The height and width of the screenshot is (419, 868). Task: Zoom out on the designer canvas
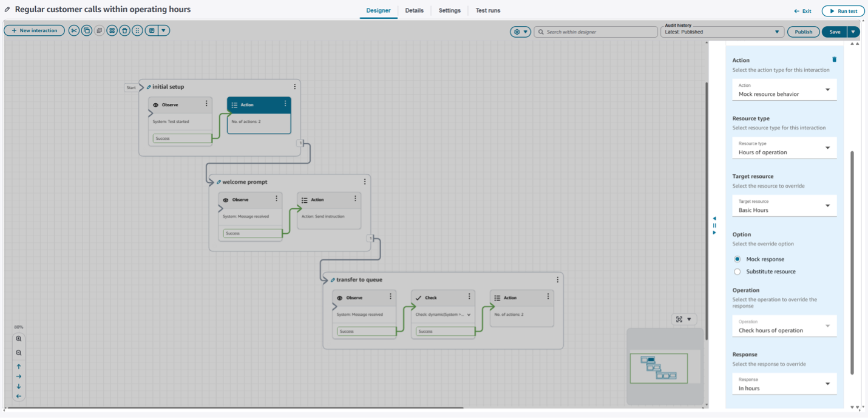point(19,353)
